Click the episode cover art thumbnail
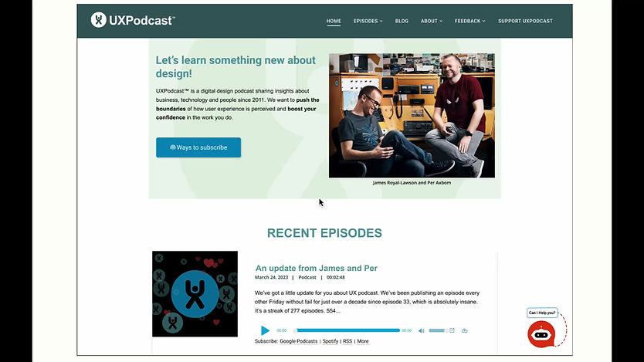 [195, 294]
